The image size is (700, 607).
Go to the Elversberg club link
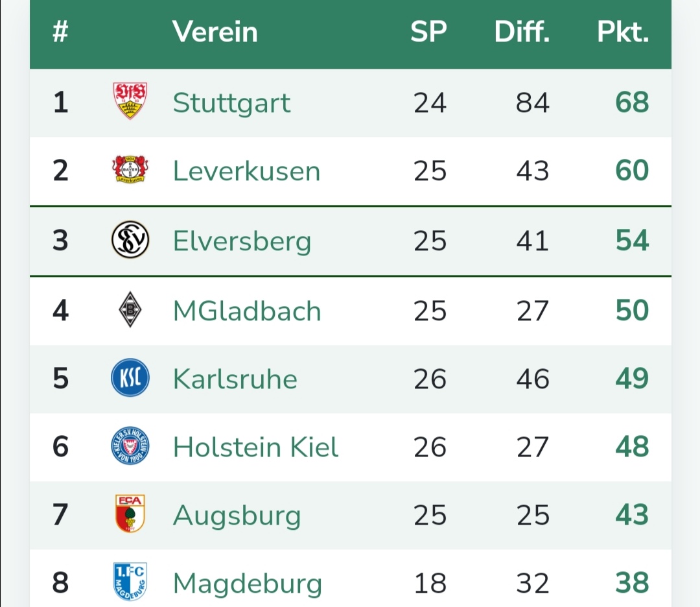pos(242,241)
